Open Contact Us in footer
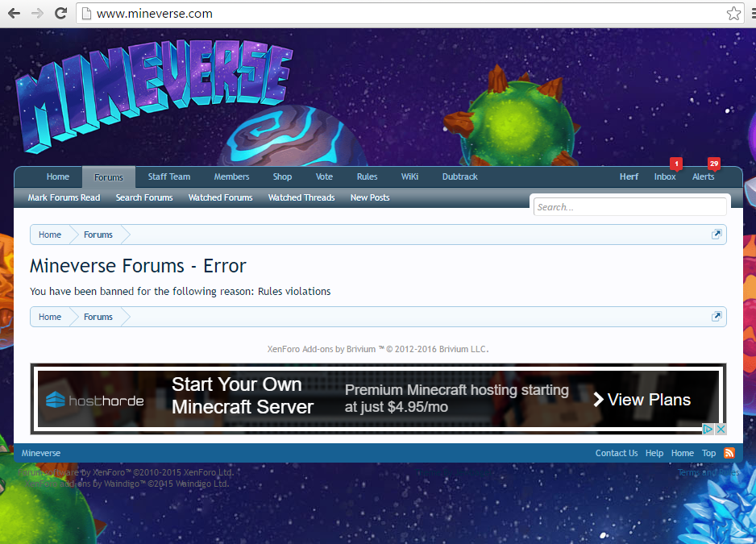756x544 pixels. [617, 453]
